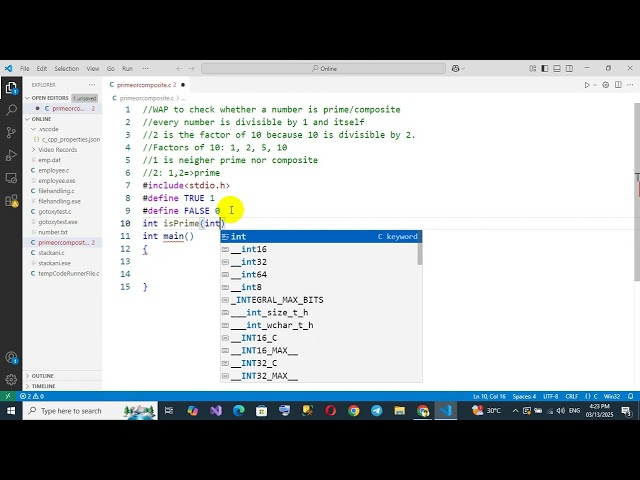Open the File menu
Viewport: 640px width, 480px height.
tap(24, 69)
